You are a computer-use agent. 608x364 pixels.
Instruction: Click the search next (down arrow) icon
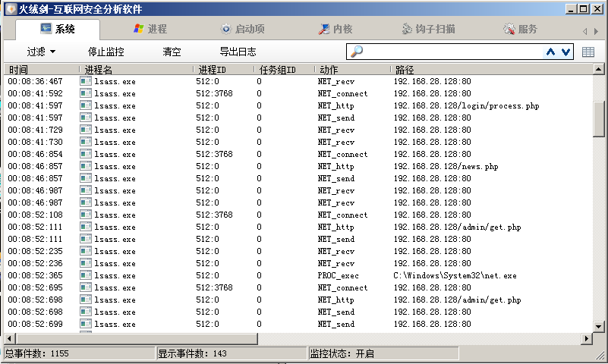pos(565,52)
